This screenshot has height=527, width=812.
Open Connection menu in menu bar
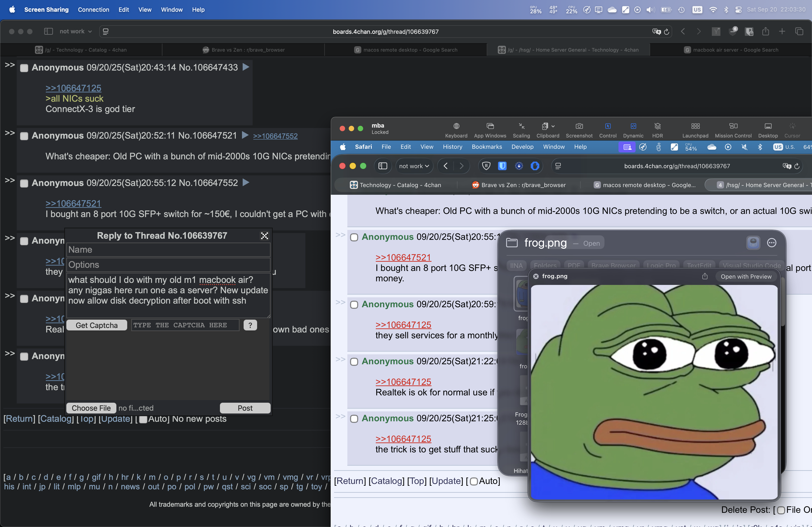93,9
